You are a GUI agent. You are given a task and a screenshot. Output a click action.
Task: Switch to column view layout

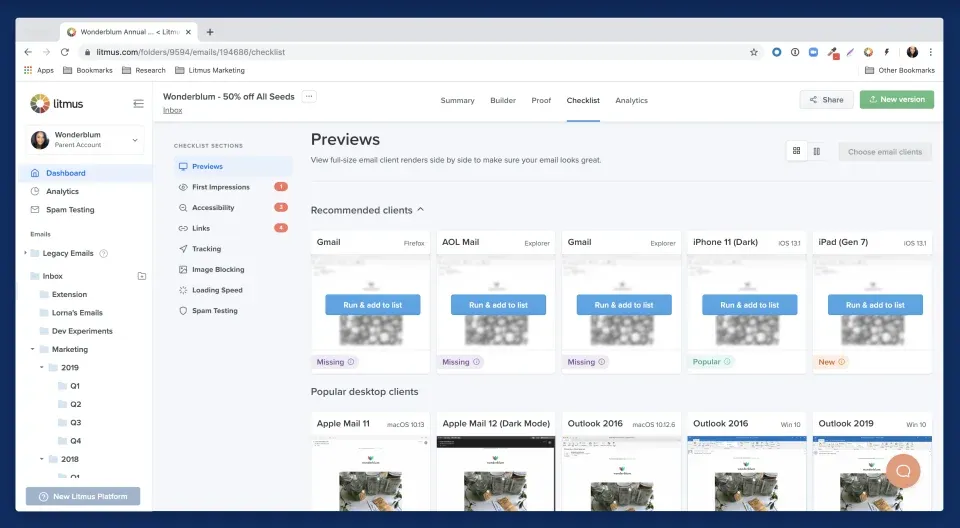click(817, 151)
